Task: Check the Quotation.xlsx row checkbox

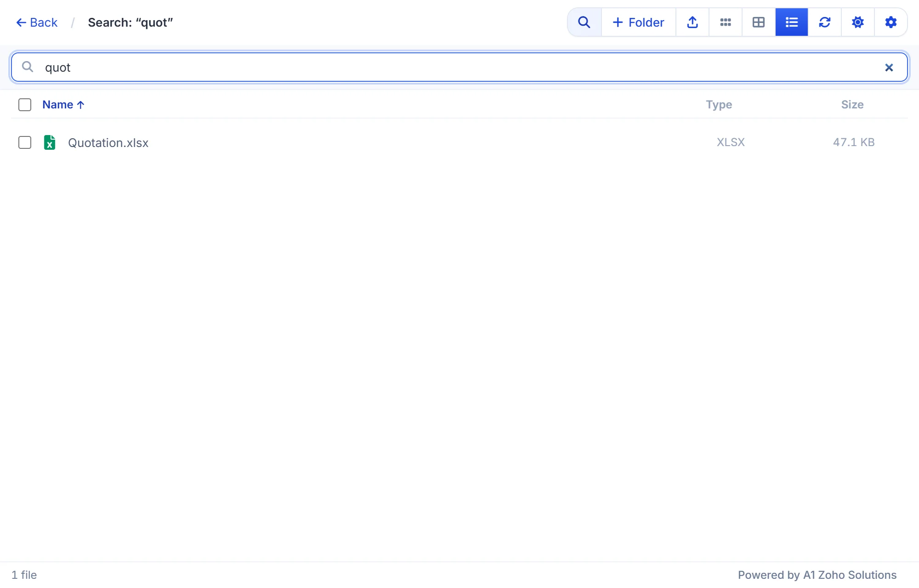Action: tap(25, 142)
